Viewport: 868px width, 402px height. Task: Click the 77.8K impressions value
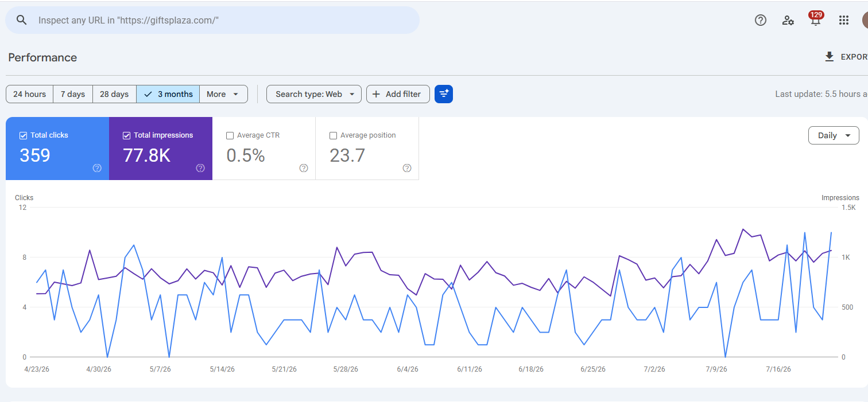(146, 155)
